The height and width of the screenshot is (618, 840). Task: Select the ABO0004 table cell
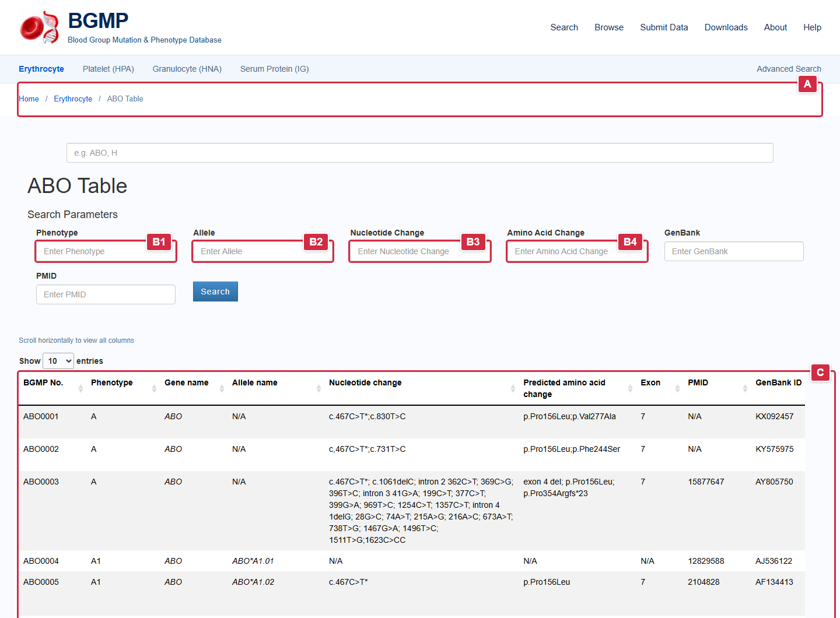(41, 561)
